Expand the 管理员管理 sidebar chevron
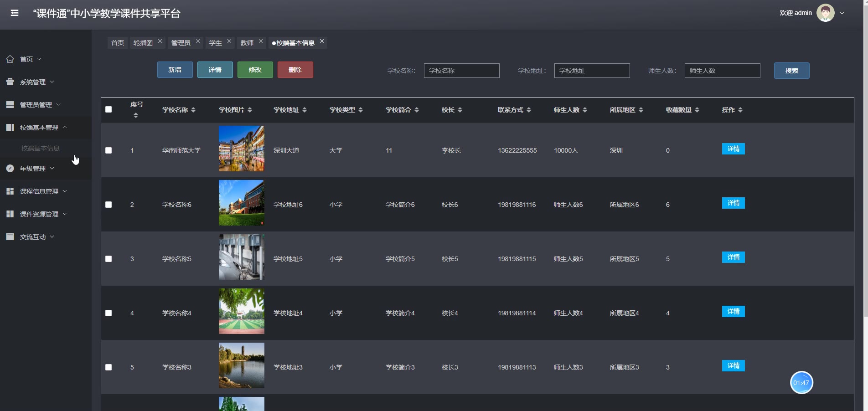Viewport: 868px width, 411px height. coord(58,104)
